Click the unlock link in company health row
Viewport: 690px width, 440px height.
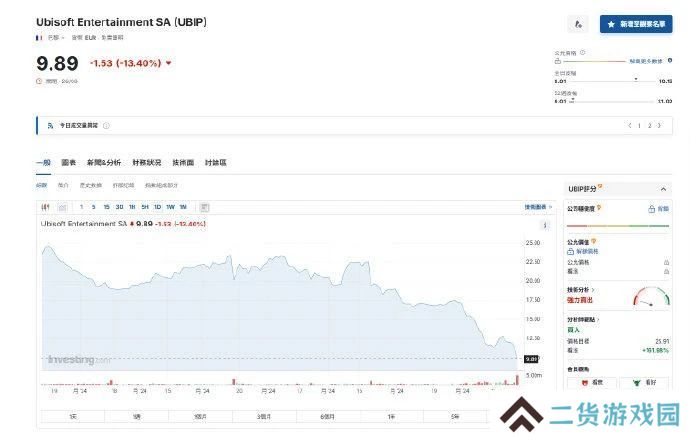point(659,209)
